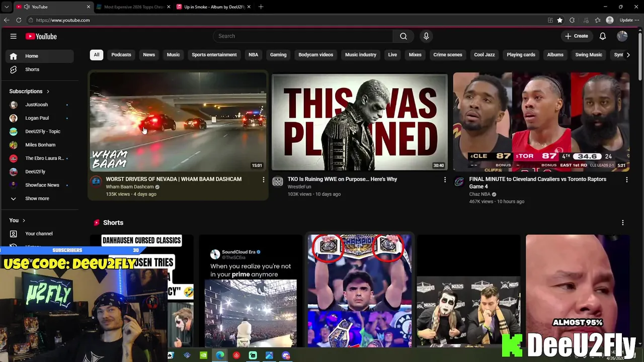The image size is (644, 362).
Task: Select the NBA filter chip
Action: click(x=253, y=55)
